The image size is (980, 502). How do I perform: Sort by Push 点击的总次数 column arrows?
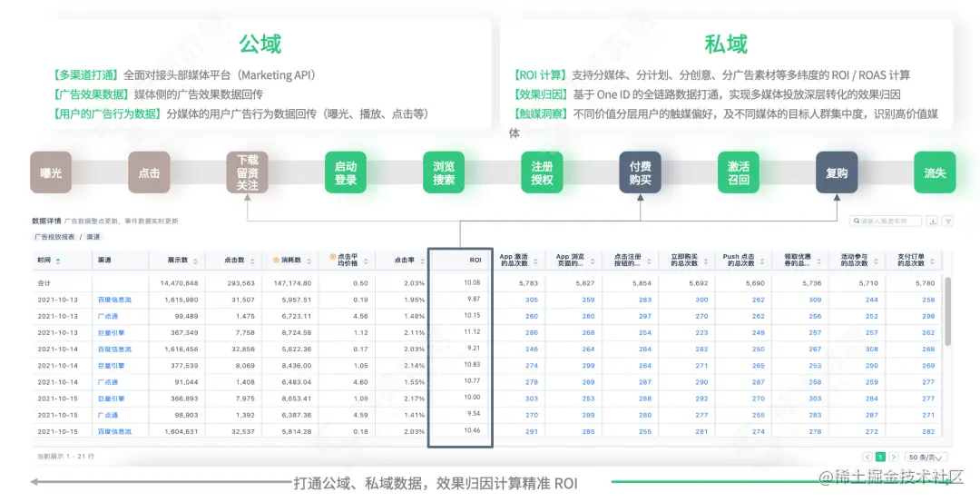pos(762,261)
